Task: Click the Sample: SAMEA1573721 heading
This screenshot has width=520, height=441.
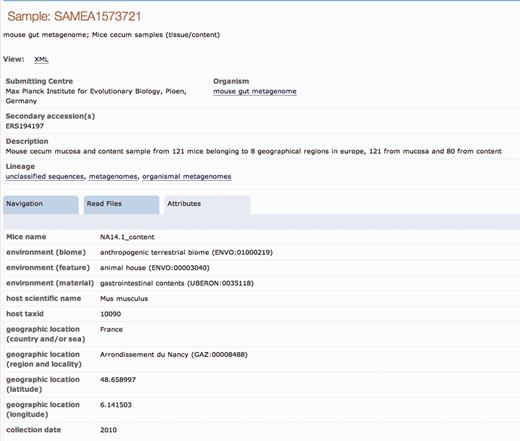Action: click(74, 16)
